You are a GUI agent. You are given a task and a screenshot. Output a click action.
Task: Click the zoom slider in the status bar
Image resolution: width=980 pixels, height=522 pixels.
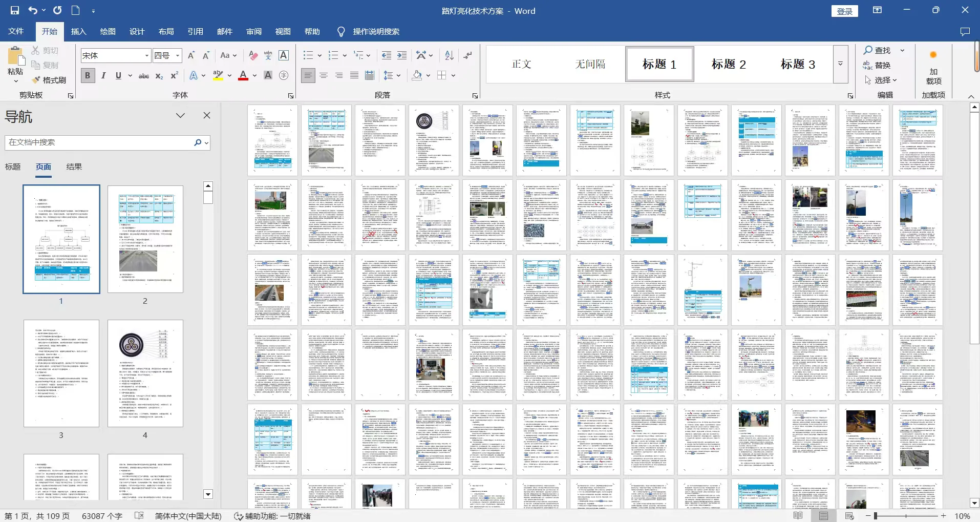click(x=906, y=516)
